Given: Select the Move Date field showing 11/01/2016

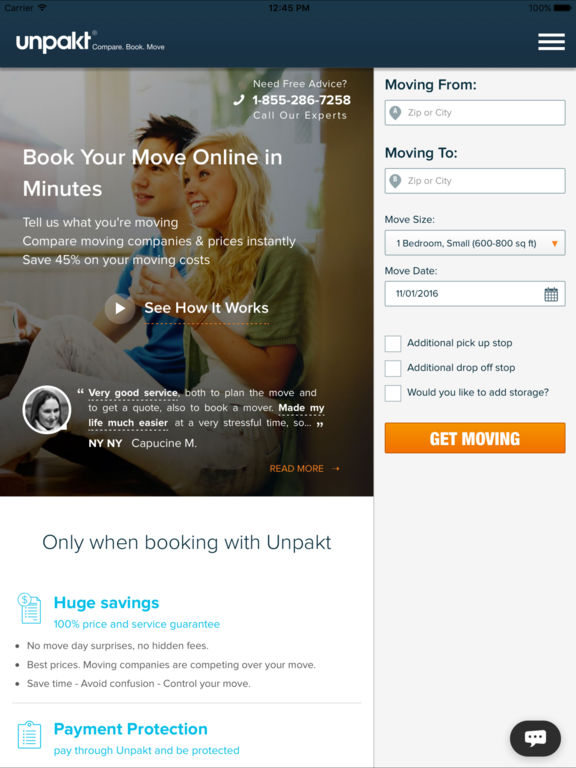Looking at the screenshot, I should pyautogui.click(x=475, y=294).
